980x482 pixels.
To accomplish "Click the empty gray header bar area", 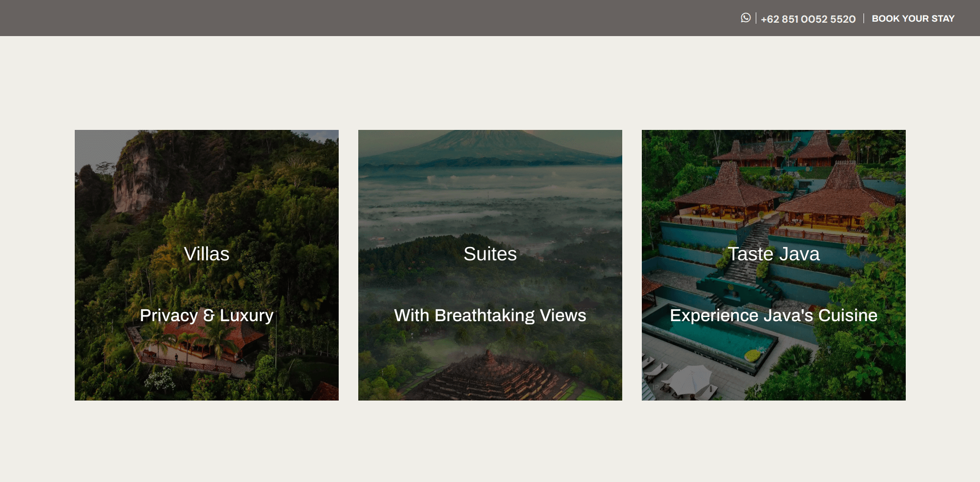I will click(361, 18).
